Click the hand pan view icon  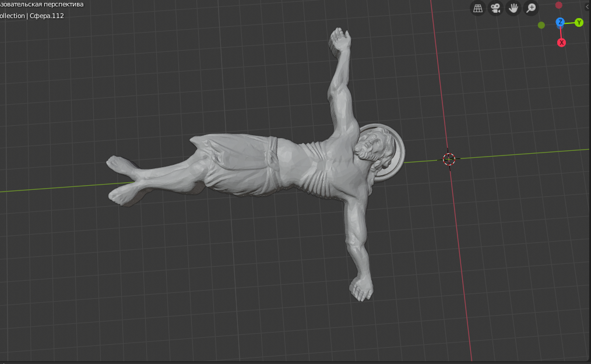(x=513, y=8)
